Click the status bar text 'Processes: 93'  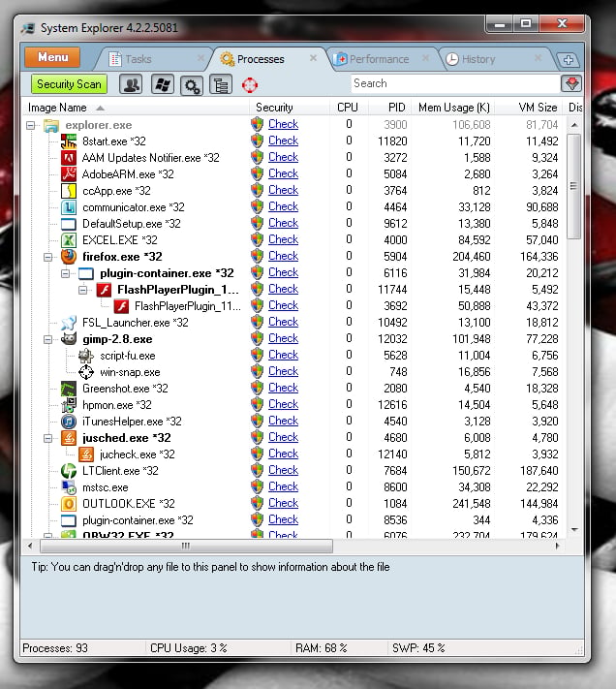[55, 648]
